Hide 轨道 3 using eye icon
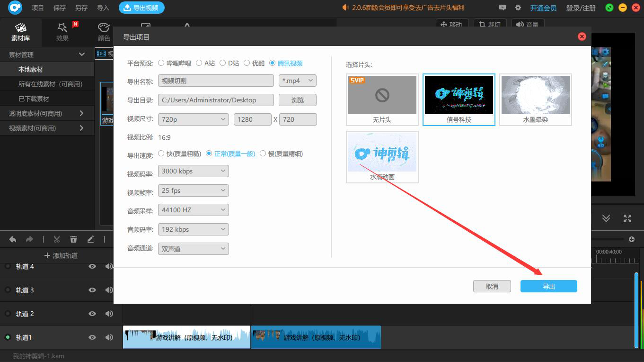Screen dimensions: 644x362 pyautogui.click(x=92, y=290)
